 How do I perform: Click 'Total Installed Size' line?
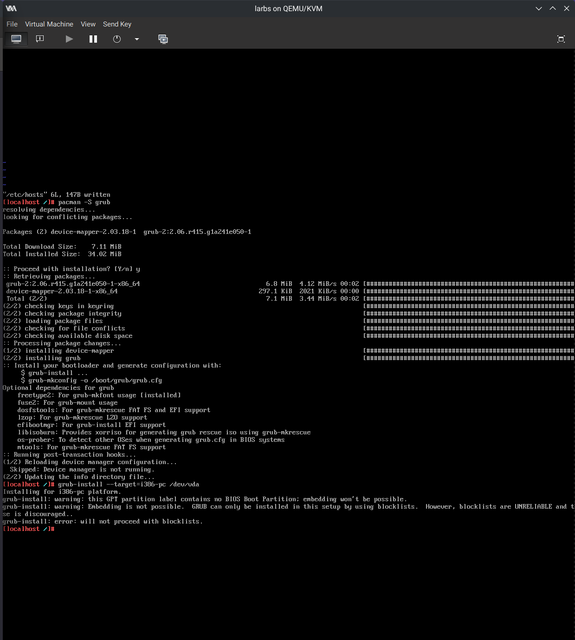tap(62, 254)
